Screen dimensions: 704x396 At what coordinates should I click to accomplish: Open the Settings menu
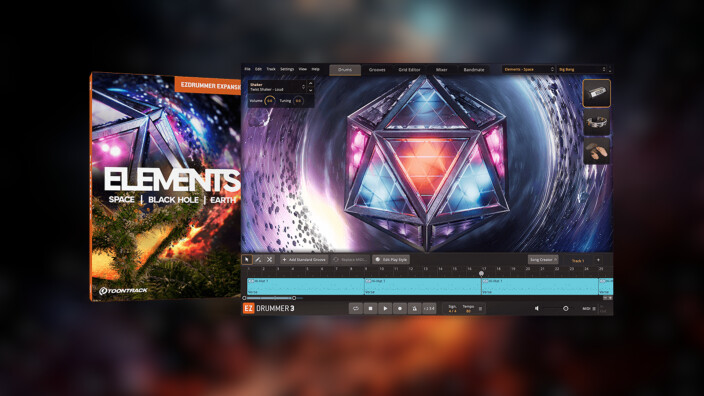coord(287,69)
